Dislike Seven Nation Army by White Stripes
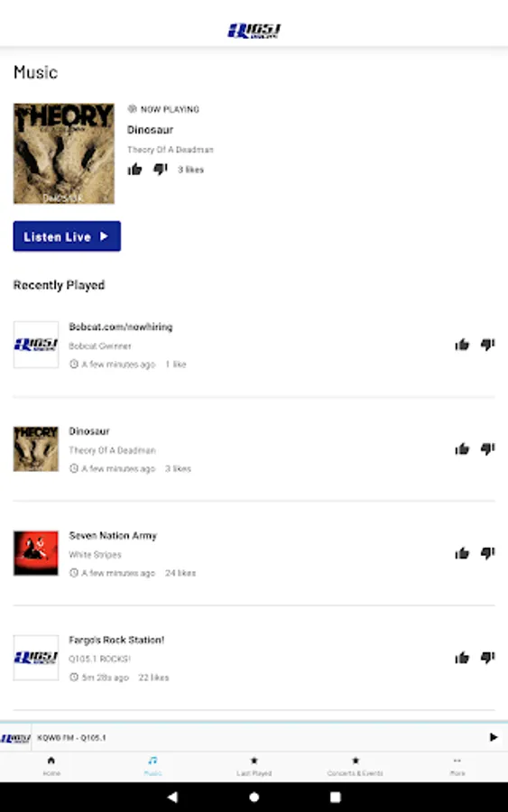This screenshot has height=812, width=508. 488,553
